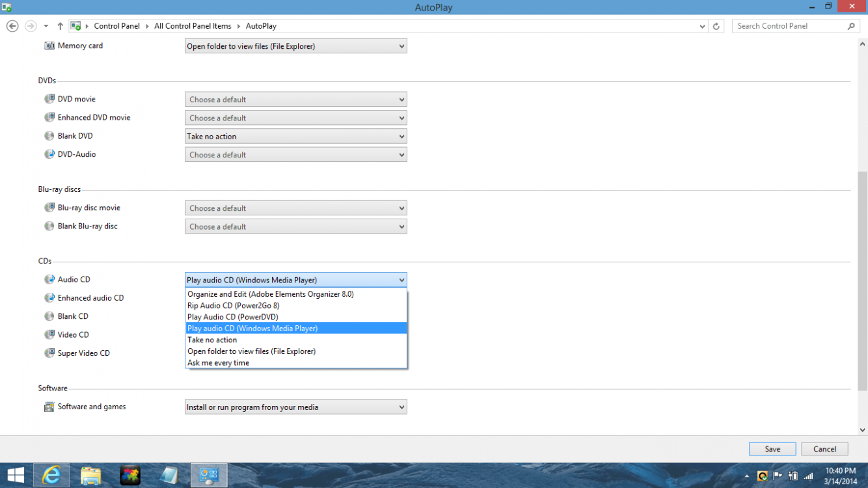
Task: Refresh the AutoPlay address bar
Action: click(716, 26)
